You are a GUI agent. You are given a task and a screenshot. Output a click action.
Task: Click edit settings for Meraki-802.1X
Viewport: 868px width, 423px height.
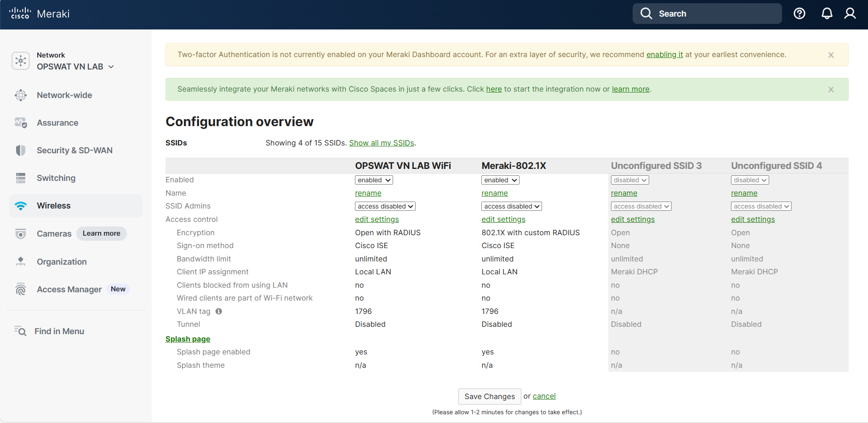click(x=503, y=220)
